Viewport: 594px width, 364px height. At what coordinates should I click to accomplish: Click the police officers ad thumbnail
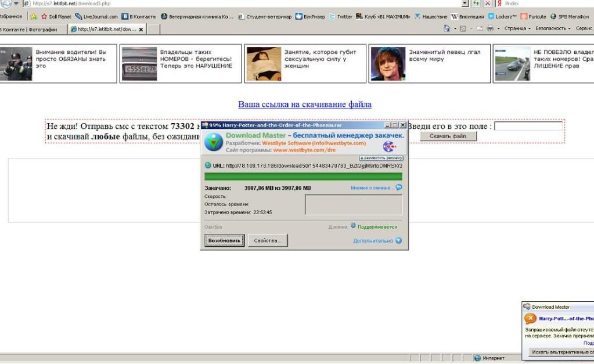click(x=16, y=64)
